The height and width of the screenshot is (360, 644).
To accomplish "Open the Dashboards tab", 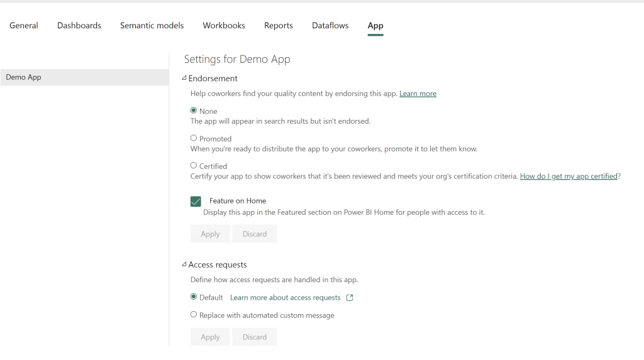I will (x=79, y=26).
